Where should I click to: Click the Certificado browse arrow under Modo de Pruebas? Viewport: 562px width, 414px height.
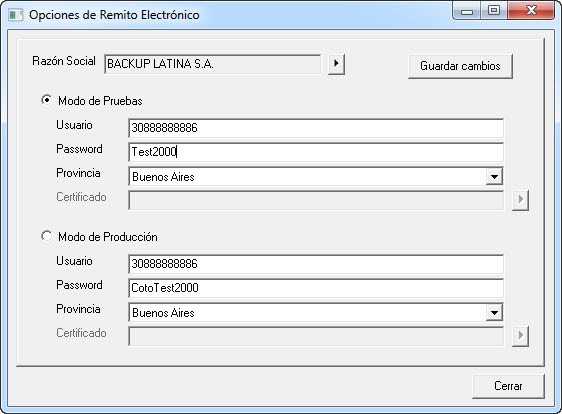tap(520, 199)
